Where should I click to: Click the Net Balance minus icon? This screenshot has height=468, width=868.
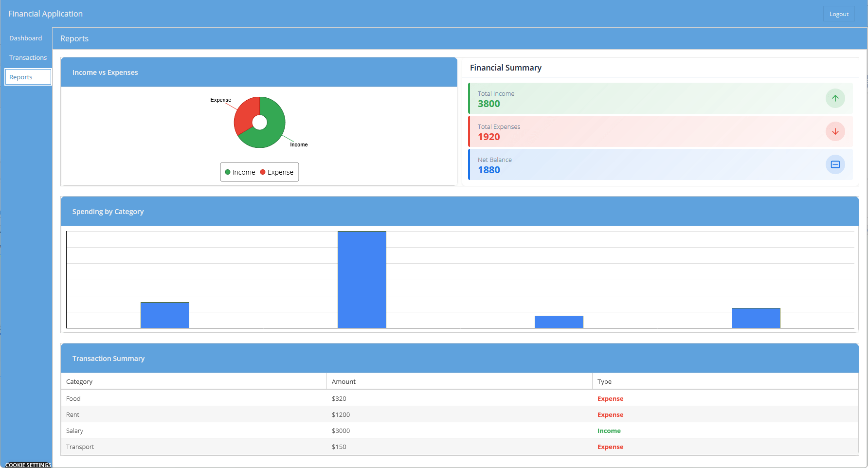click(835, 164)
